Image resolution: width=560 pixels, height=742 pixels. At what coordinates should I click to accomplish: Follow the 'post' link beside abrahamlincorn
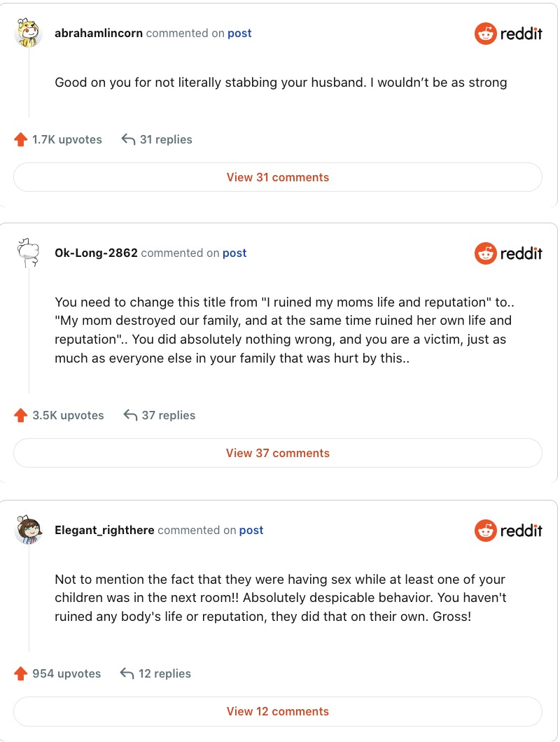tap(239, 34)
